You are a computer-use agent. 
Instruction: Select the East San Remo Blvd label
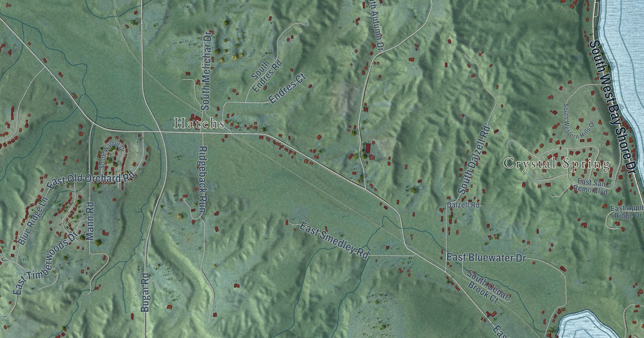[x=590, y=186]
